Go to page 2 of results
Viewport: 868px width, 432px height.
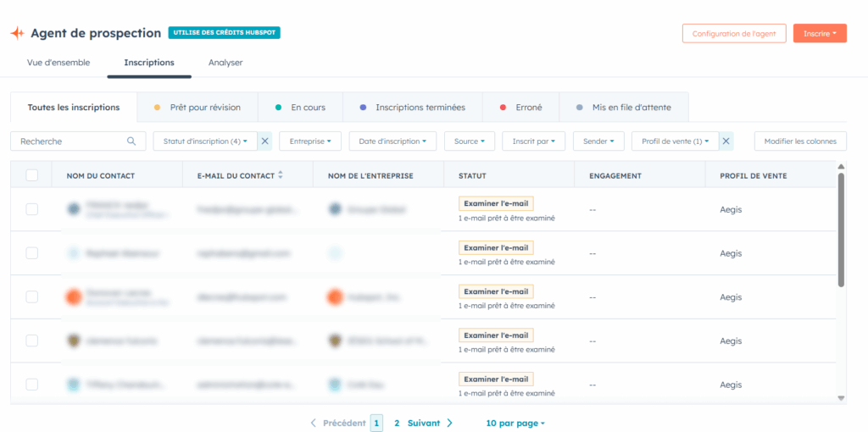pos(397,424)
